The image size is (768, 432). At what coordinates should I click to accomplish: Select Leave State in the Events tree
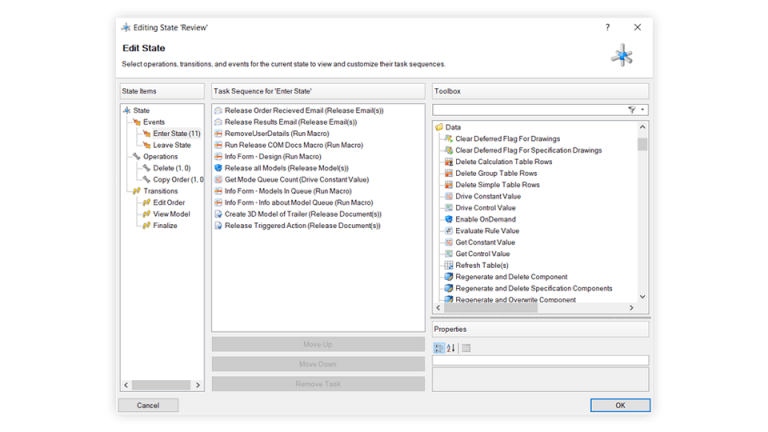[171, 145]
